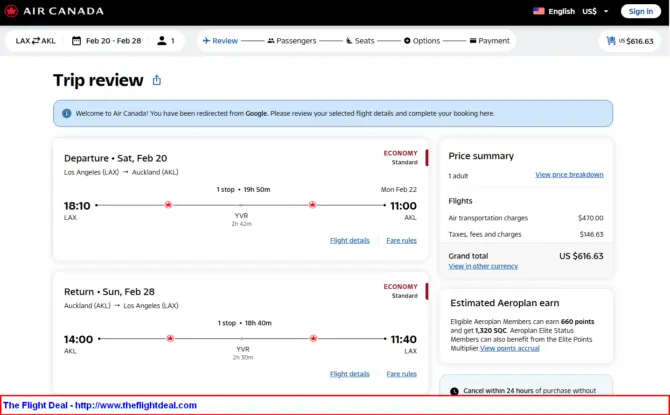
Task: Click the round-trip arrows icon between LAX and AKL
Action: click(x=36, y=41)
